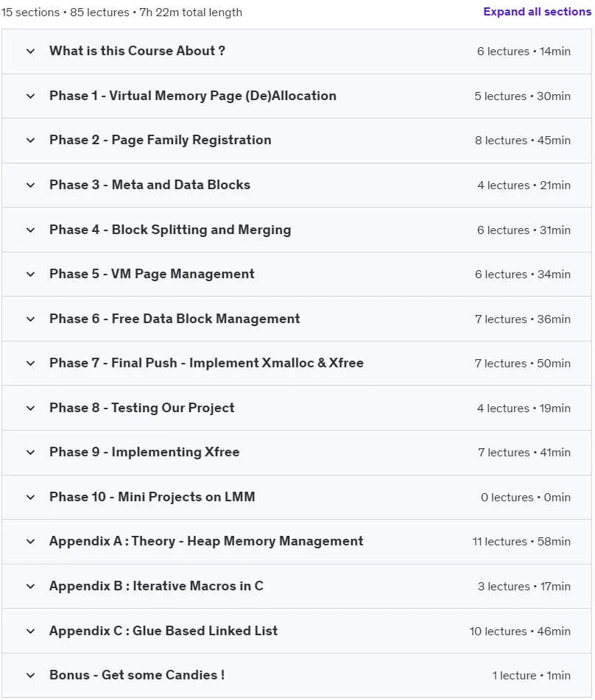
Task: Click the 1 lecture 1min label
Action: point(531,676)
